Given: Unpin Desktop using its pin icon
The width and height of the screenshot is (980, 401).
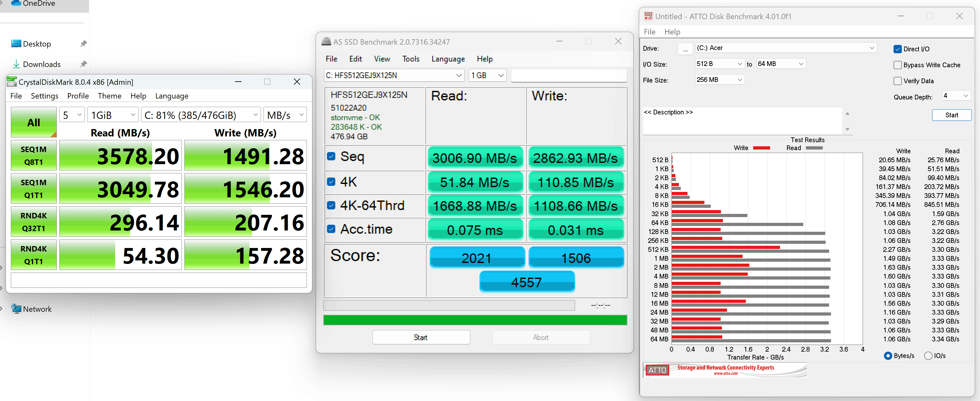Looking at the screenshot, I should [83, 44].
